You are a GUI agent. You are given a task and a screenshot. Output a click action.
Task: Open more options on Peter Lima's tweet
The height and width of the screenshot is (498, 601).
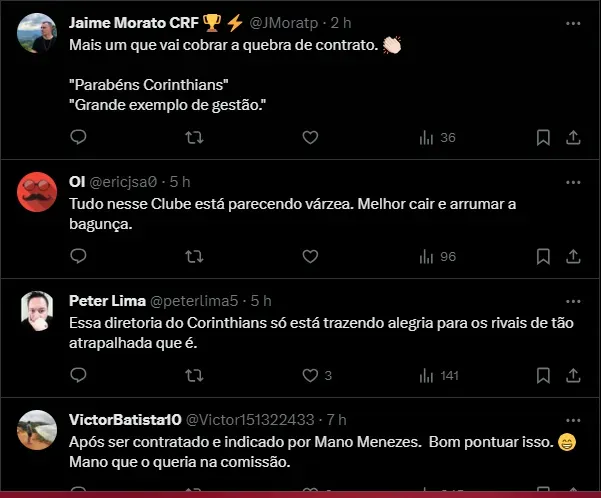(573, 301)
